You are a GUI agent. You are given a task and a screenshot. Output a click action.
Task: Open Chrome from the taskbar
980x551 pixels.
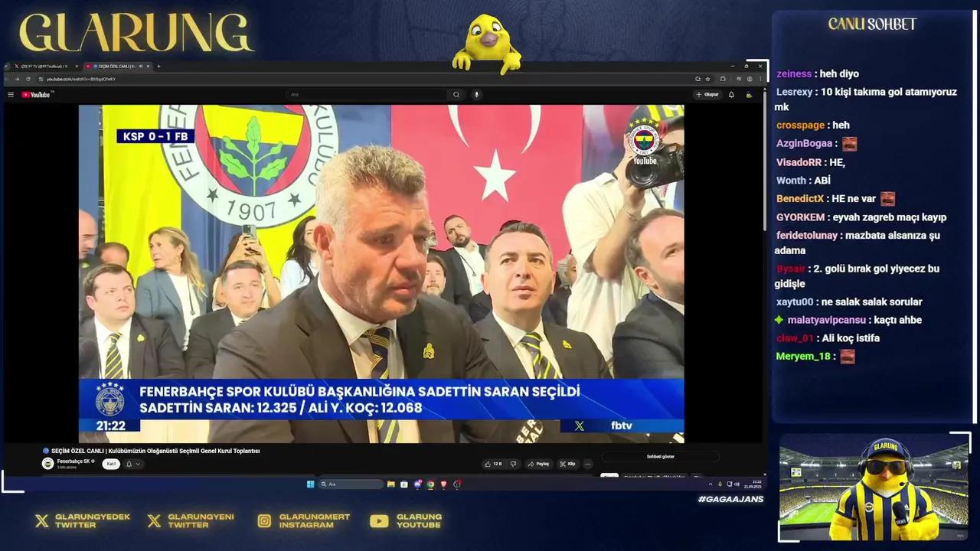point(430,484)
